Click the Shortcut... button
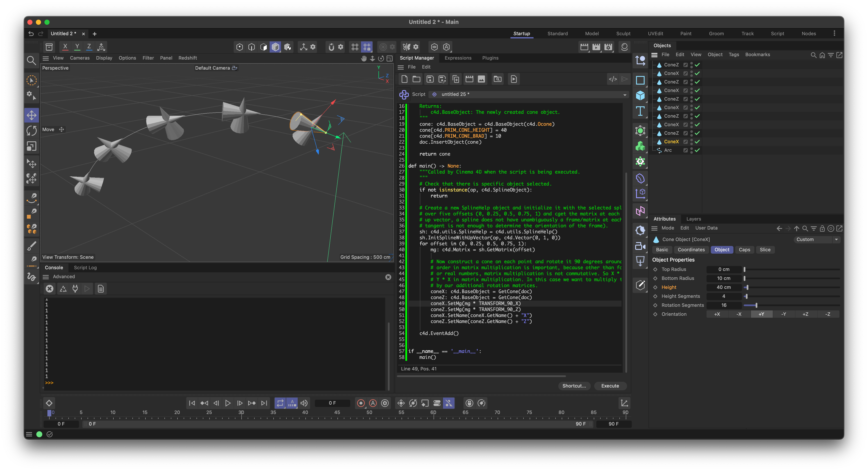Screen dimensions: 868x471 click(x=574, y=386)
